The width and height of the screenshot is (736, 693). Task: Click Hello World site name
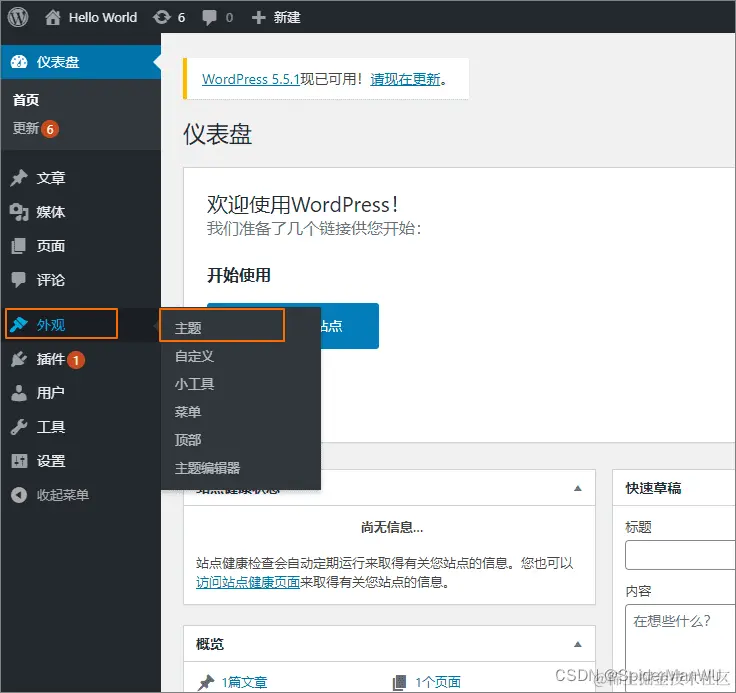click(103, 17)
